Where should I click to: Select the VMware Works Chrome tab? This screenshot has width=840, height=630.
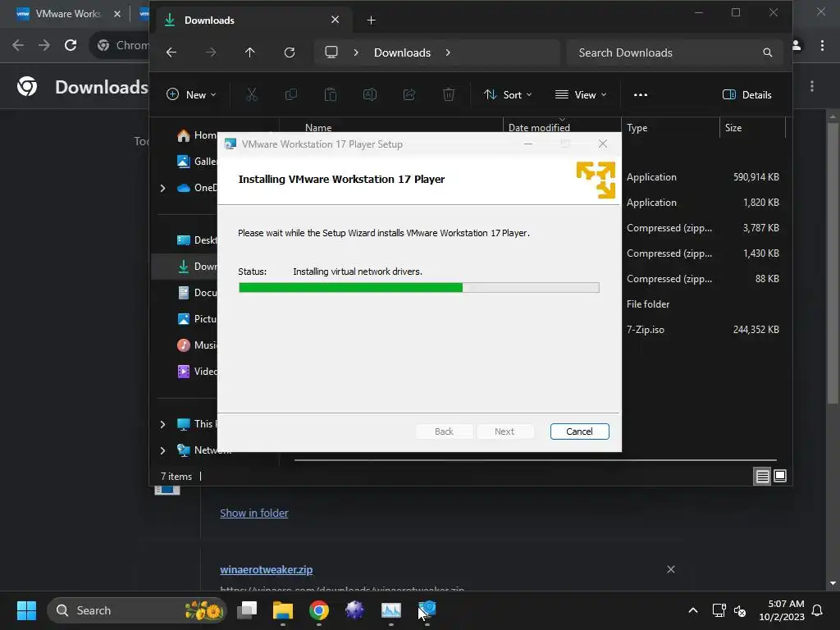pyautogui.click(x=68, y=14)
